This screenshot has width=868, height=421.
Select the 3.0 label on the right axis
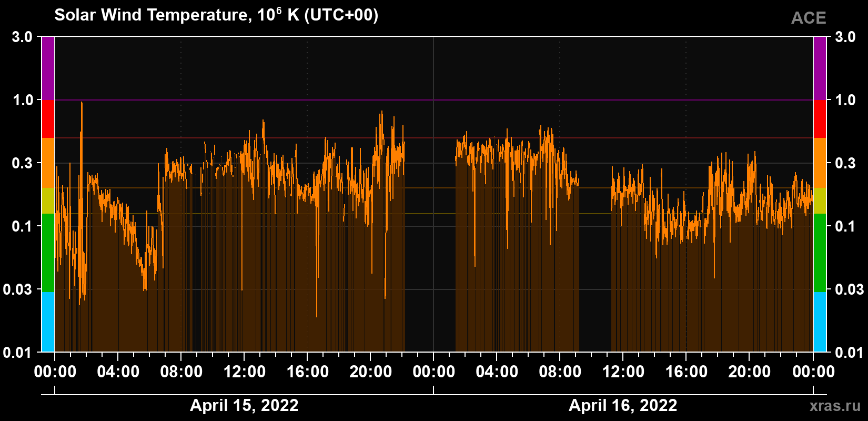coord(845,37)
